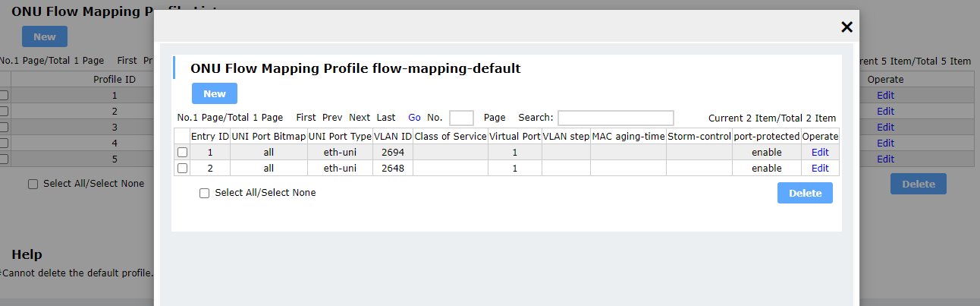Viewport: 980px width, 306px height.
Task: Check the checkbox for Entry ID 1
Action: (182, 153)
